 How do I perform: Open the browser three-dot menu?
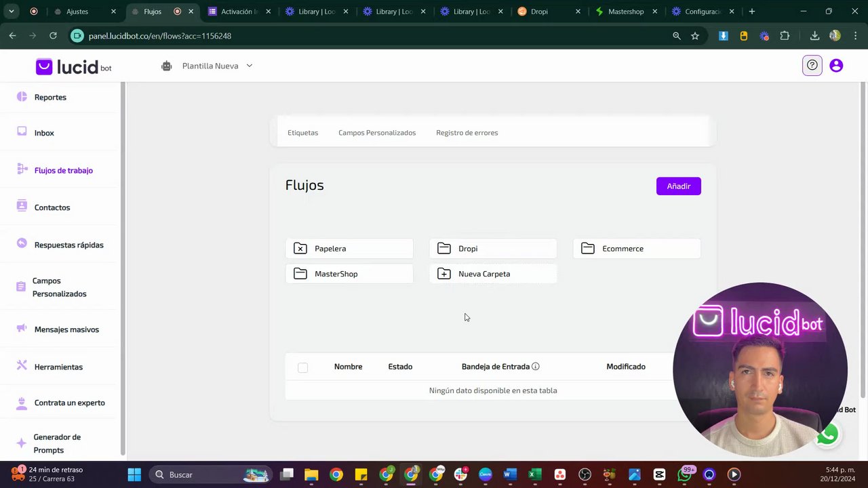(854, 36)
